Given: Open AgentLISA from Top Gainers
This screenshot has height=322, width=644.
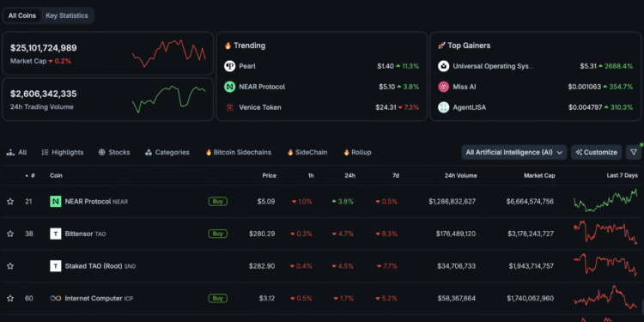Looking at the screenshot, I should [470, 107].
